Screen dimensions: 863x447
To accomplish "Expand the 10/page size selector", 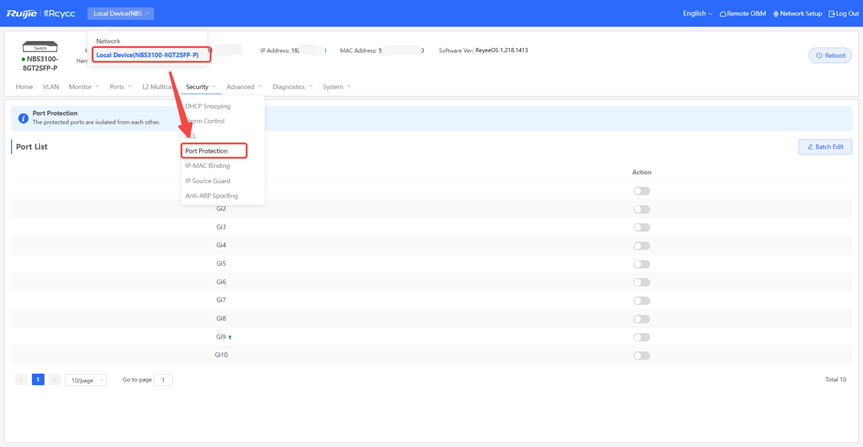I will tap(86, 380).
